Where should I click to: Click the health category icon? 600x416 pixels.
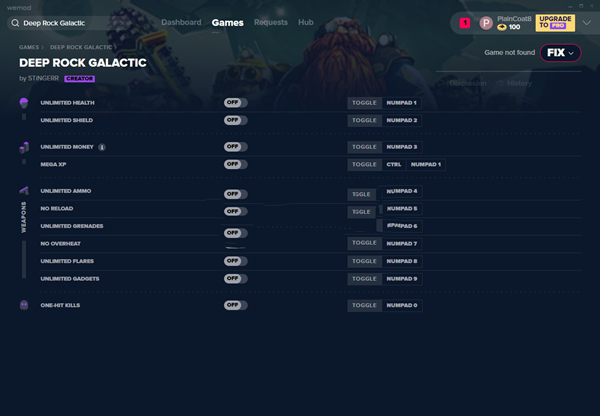tap(24, 103)
